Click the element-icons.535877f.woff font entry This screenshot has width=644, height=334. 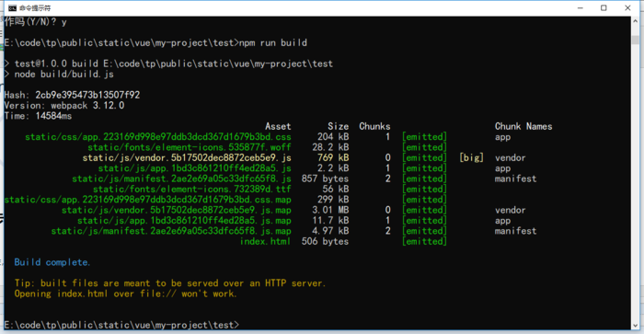click(189, 147)
